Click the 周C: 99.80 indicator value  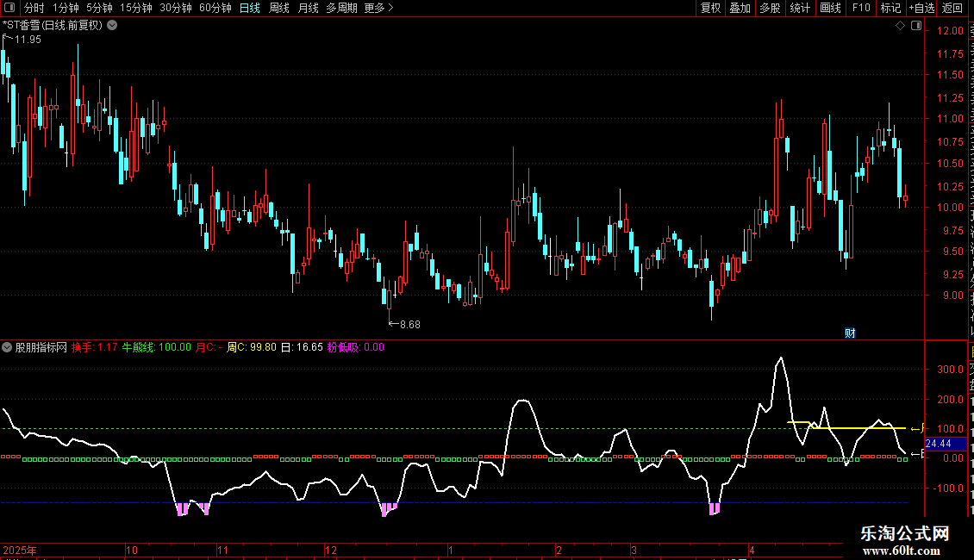(x=252, y=348)
